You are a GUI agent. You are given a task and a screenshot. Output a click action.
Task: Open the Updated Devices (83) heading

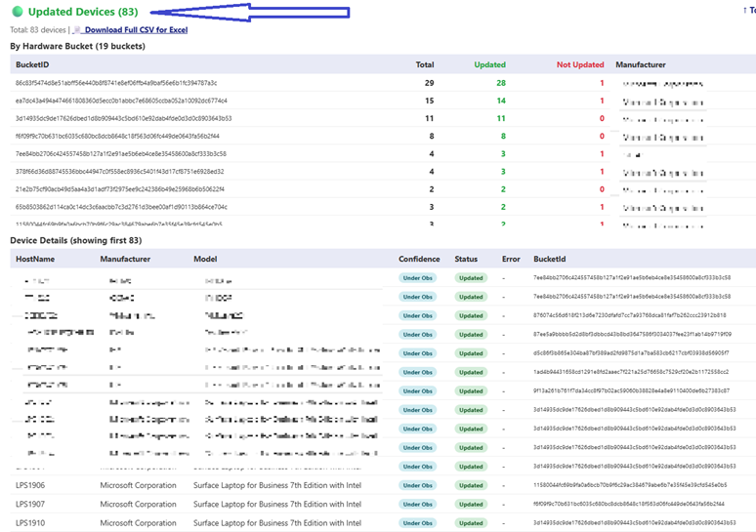coord(83,12)
